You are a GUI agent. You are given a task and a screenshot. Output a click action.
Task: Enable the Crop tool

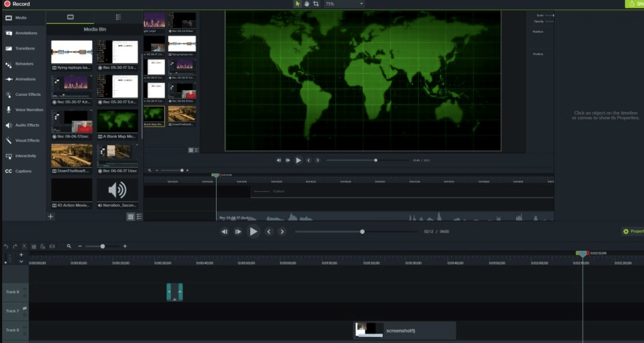tap(316, 4)
